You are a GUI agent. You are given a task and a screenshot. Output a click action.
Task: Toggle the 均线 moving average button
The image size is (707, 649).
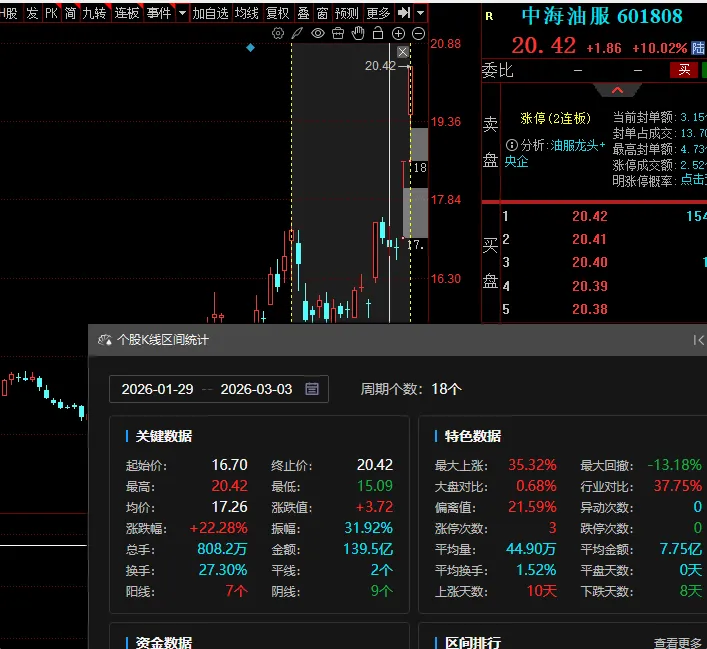247,14
